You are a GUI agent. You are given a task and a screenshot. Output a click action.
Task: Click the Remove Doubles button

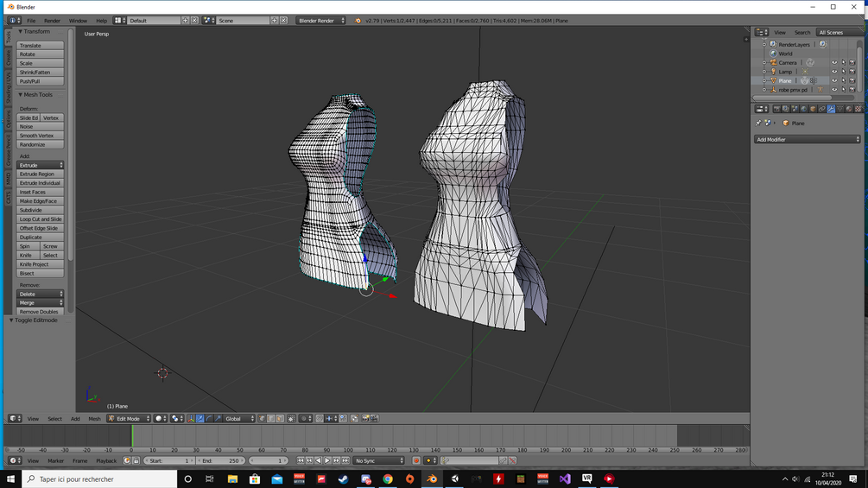(x=41, y=312)
